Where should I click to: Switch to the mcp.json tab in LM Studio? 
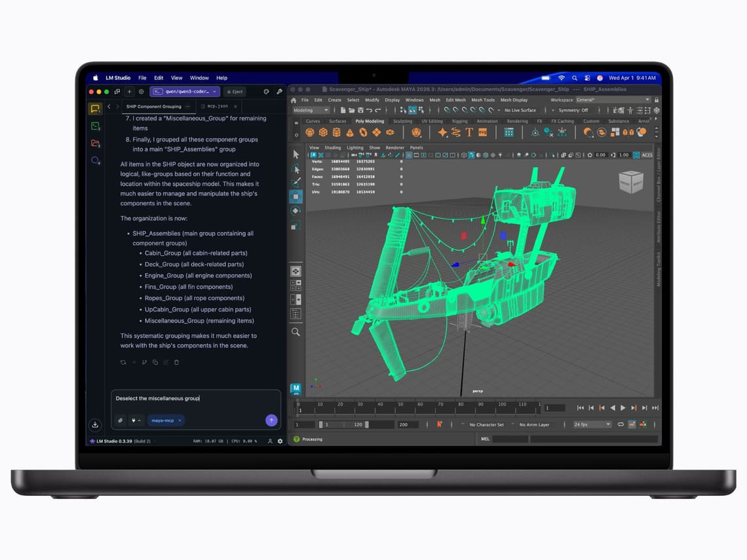[x=218, y=106]
